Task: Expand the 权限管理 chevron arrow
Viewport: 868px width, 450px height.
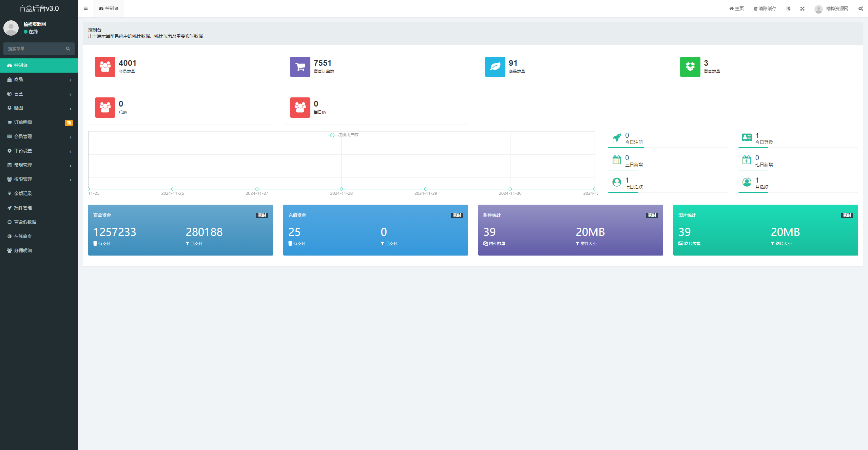Action: pyautogui.click(x=71, y=180)
